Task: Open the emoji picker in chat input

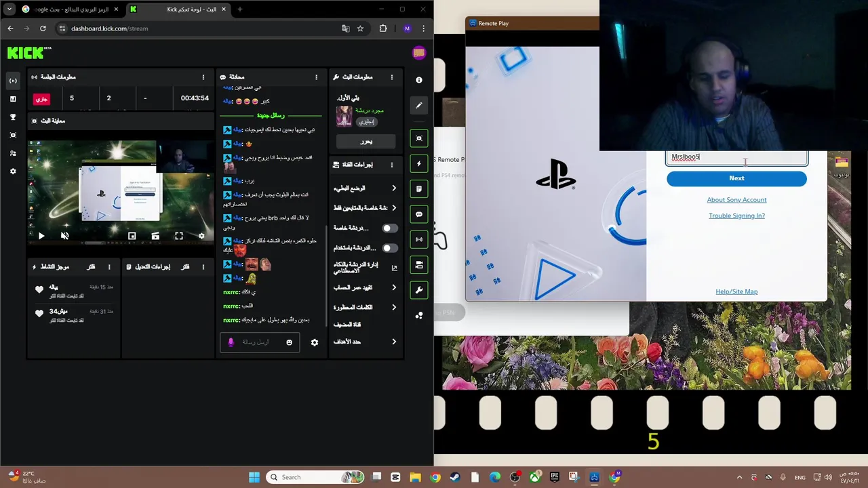Action: [x=290, y=342]
